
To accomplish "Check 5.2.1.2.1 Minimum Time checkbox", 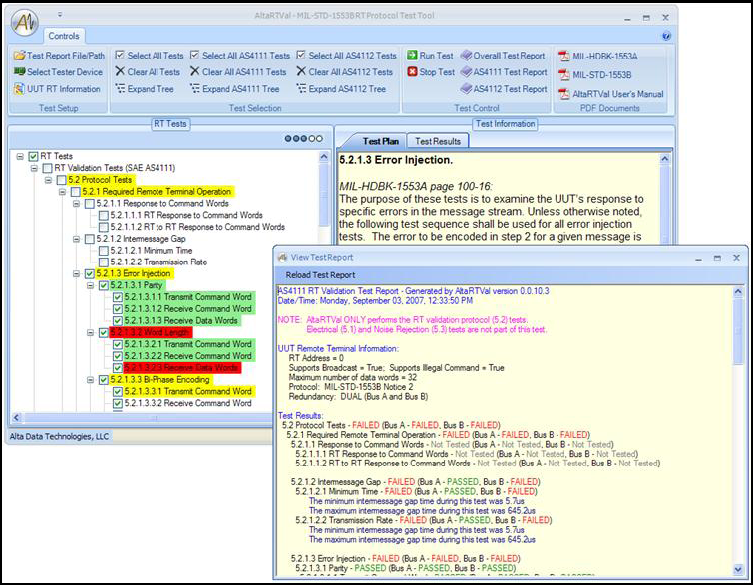I will tap(104, 251).
